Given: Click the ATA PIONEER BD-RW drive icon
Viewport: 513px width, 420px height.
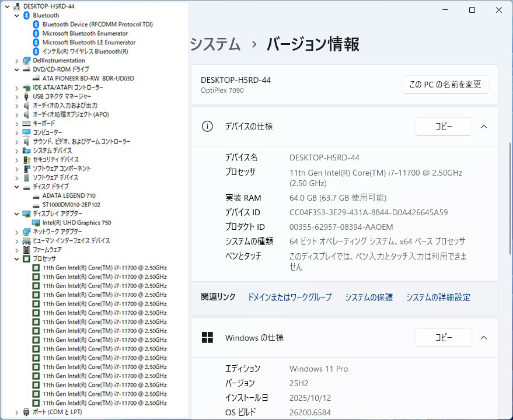Looking at the screenshot, I should click(36, 78).
